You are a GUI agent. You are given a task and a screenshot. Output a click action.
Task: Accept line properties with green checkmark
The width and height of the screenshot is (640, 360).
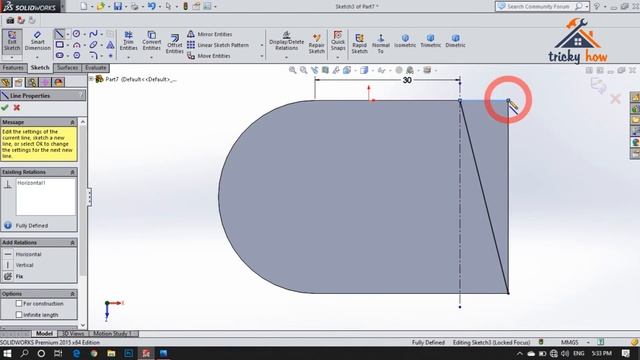(5, 107)
